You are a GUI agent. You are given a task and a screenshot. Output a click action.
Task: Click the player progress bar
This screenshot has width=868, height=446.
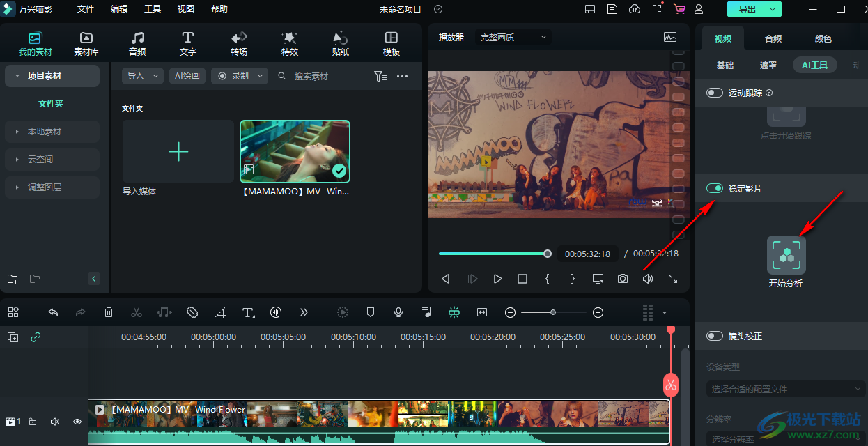[x=493, y=254]
